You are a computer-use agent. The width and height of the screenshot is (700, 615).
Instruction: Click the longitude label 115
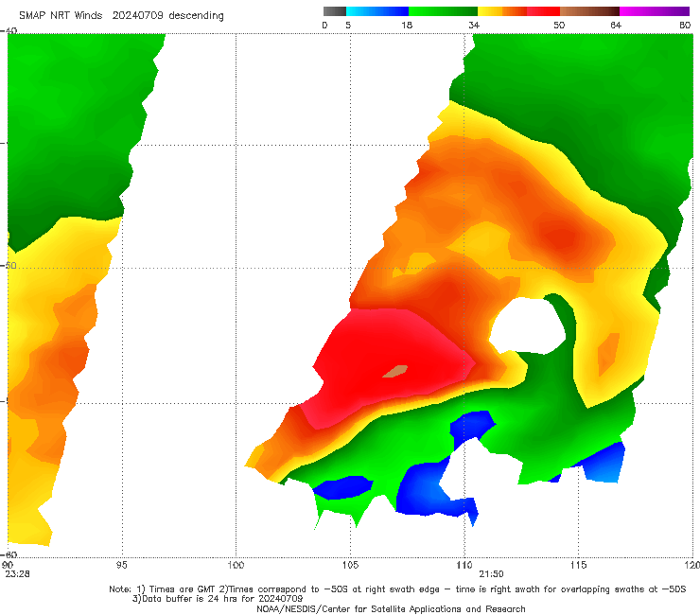pos(579,565)
